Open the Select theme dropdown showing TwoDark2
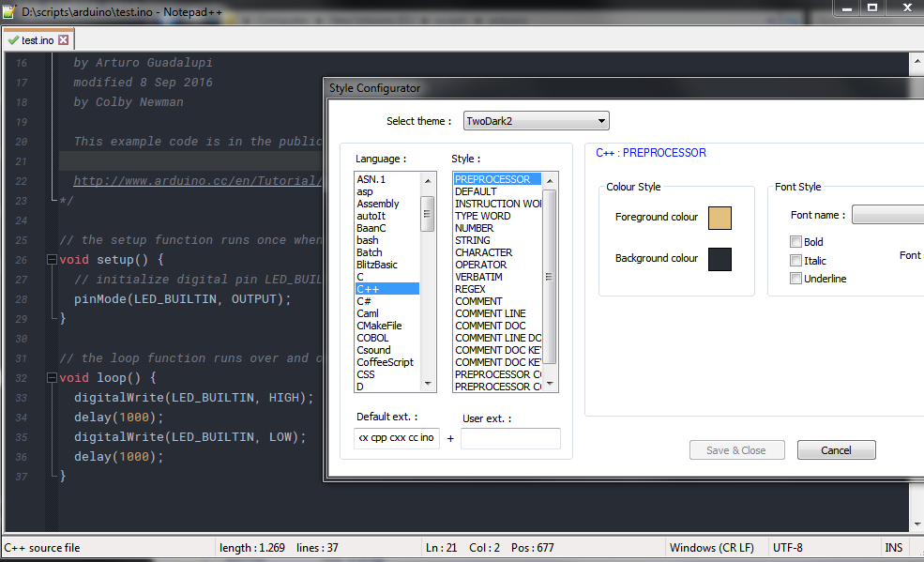The width and height of the screenshot is (924, 562). tap(537, 121)
